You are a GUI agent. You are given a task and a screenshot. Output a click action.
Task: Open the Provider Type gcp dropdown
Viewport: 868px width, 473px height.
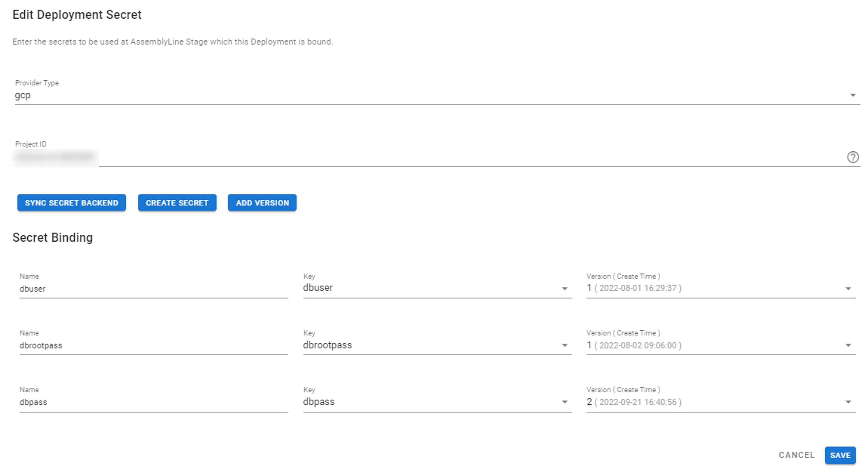853,95
